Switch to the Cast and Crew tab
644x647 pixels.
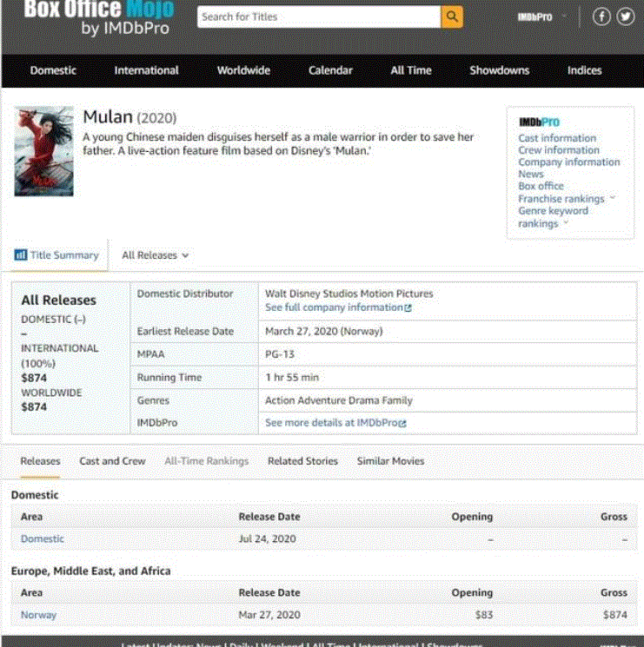pyautogui.click(x=112, y=461)
